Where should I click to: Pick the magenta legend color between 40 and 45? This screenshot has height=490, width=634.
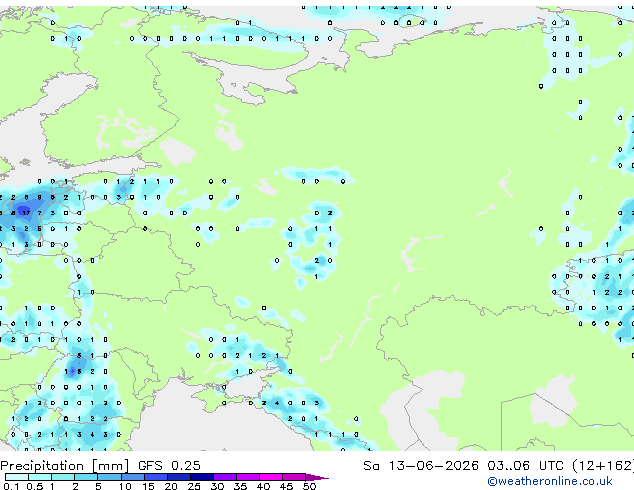[x=271, y=477]
